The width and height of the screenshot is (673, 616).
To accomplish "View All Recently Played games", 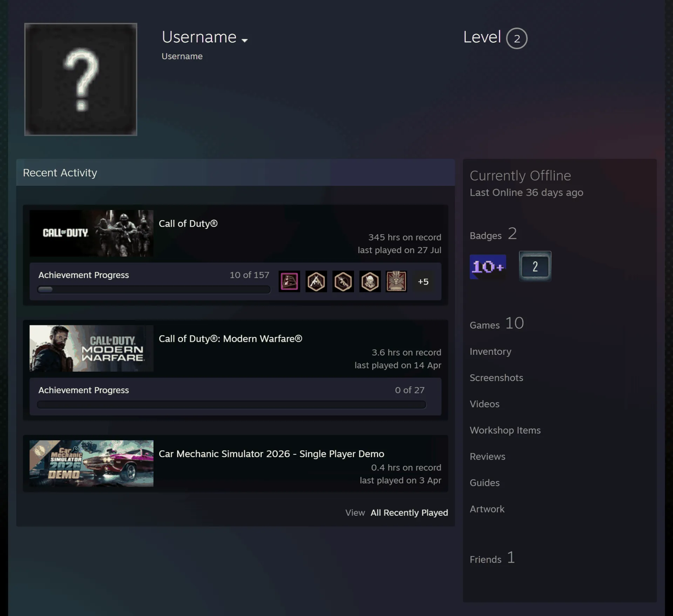I will (x=409, y=513).
